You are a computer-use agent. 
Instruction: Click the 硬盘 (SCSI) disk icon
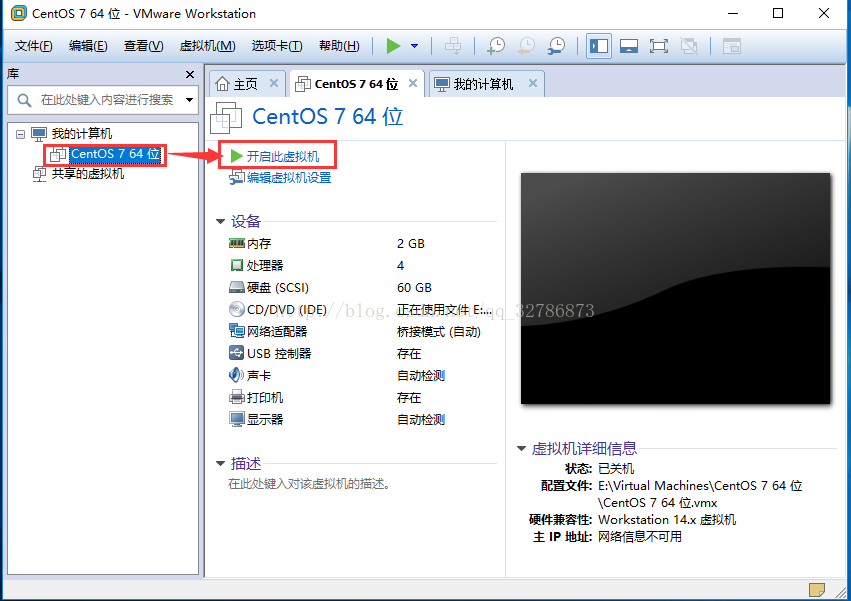[x=237, y=287]
